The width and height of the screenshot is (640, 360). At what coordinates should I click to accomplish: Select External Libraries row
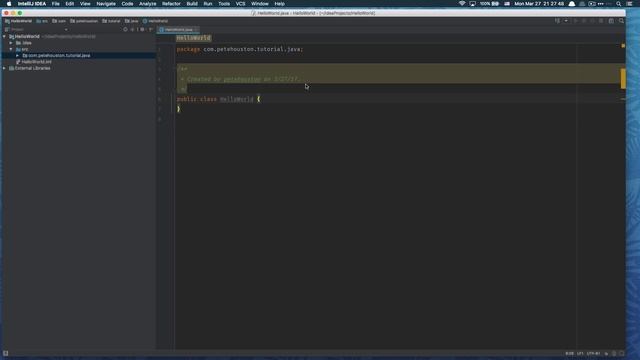pos(78,68)
